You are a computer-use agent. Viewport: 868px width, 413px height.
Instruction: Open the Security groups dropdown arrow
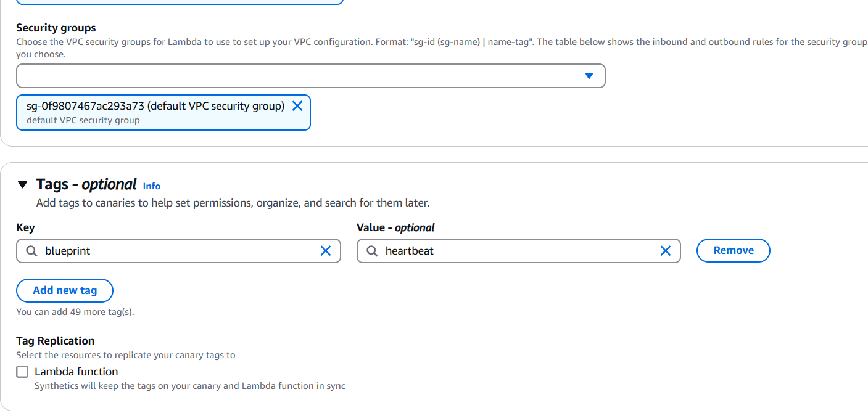pyautogui.click(x=589, y=76)
